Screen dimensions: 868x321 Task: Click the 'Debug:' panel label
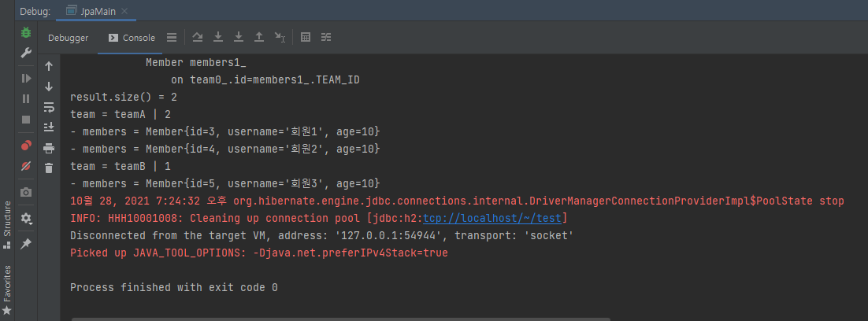pyautogui.click(x=35, y=12)
